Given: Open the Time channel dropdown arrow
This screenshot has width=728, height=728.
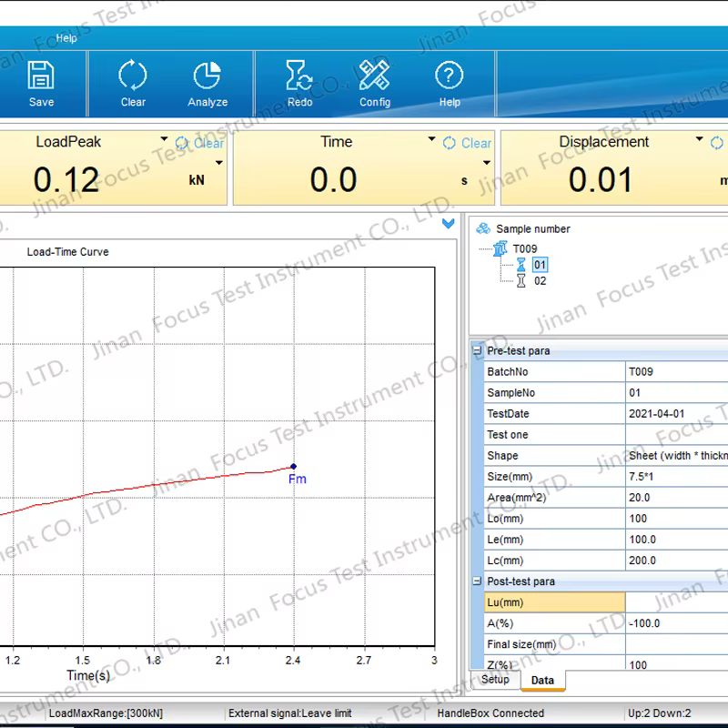Looking at the screenshot, I should tap(432, 140).
